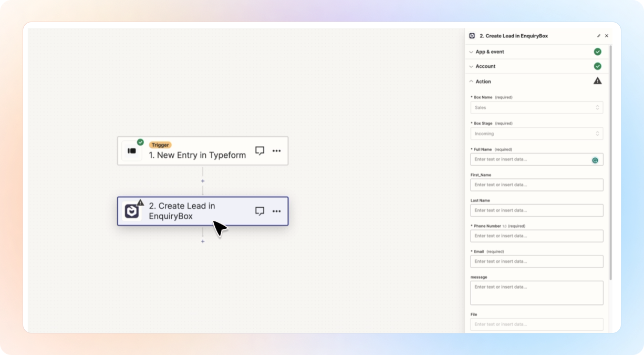
Task: Click warning badge on EnquiryBox step
Action: tap(140, 202)
